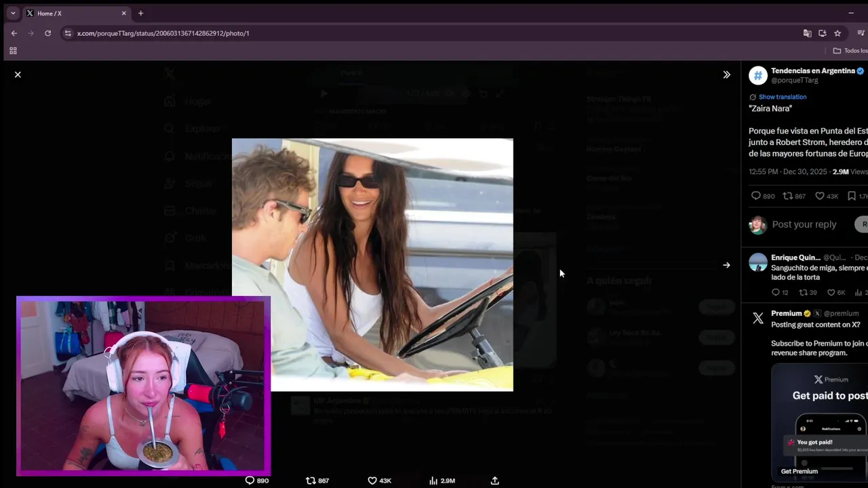Go to the next photo arrow
Image resolution: width=868 pixels, height=488 pixels.
point(726,265)
